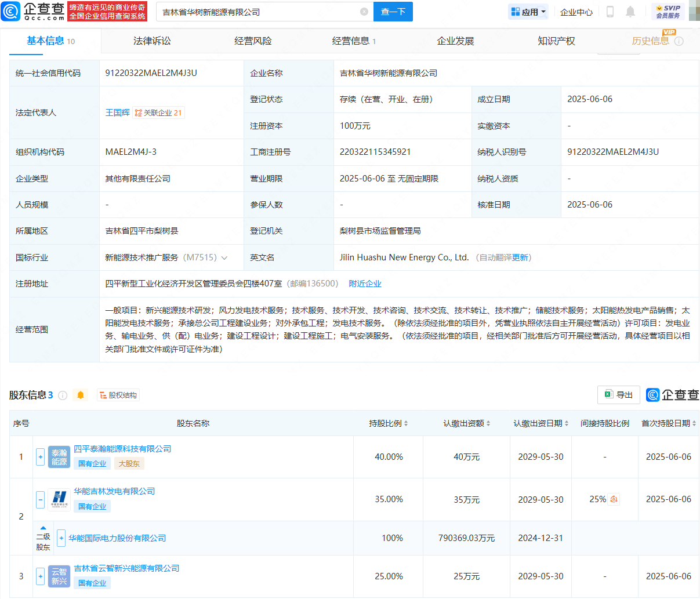The image size is (700, 599).
Task: Expand row for 四平泰瀚能源科技有限公司
Action: tap(41, 457)
